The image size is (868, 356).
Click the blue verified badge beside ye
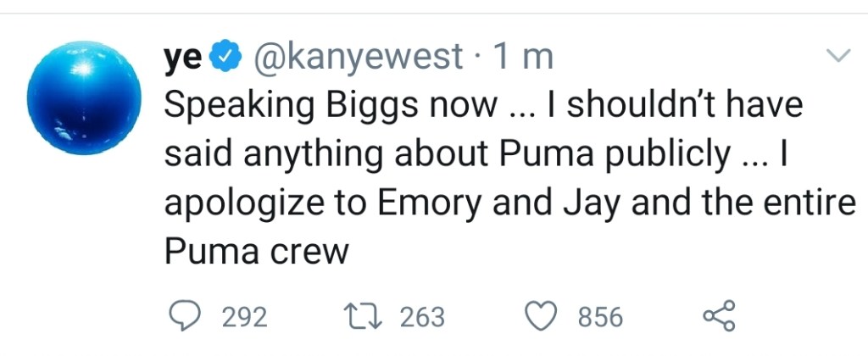pyautogui.click(x=223, y=58)
